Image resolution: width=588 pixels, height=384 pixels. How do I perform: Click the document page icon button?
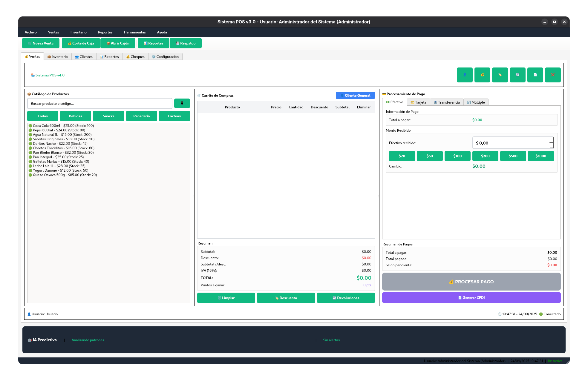535,75
